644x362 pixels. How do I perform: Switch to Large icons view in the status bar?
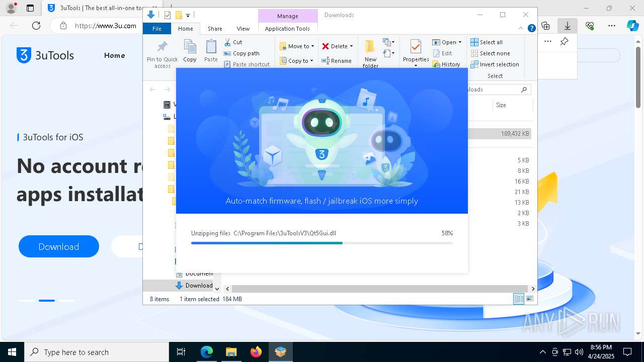pos(529,299)
